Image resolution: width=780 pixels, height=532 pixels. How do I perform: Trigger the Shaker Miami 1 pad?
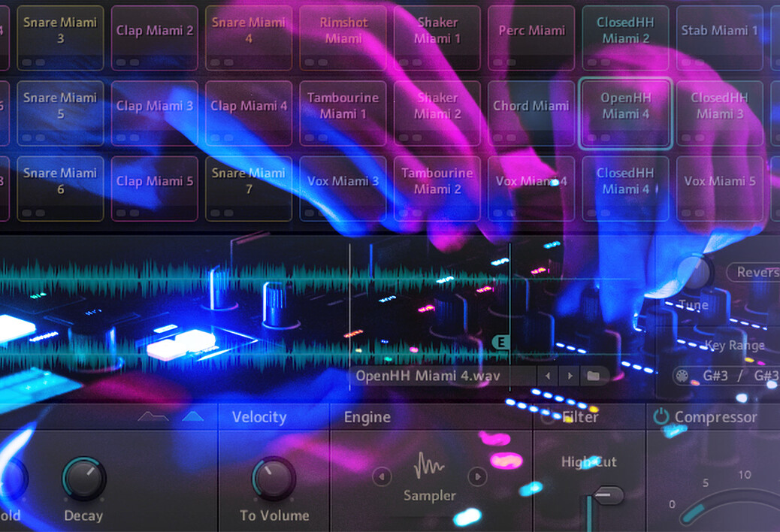pos(437,38)
